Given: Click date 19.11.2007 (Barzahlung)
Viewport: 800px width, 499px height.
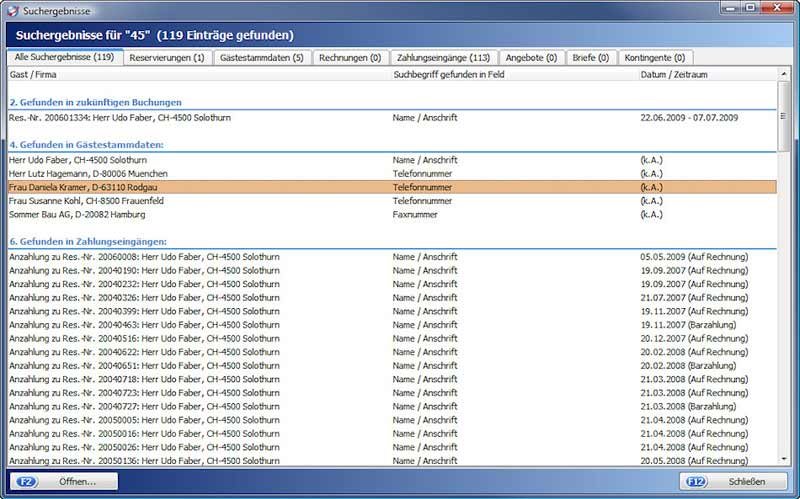Looking at the screenshot, I should coord(688,325).
